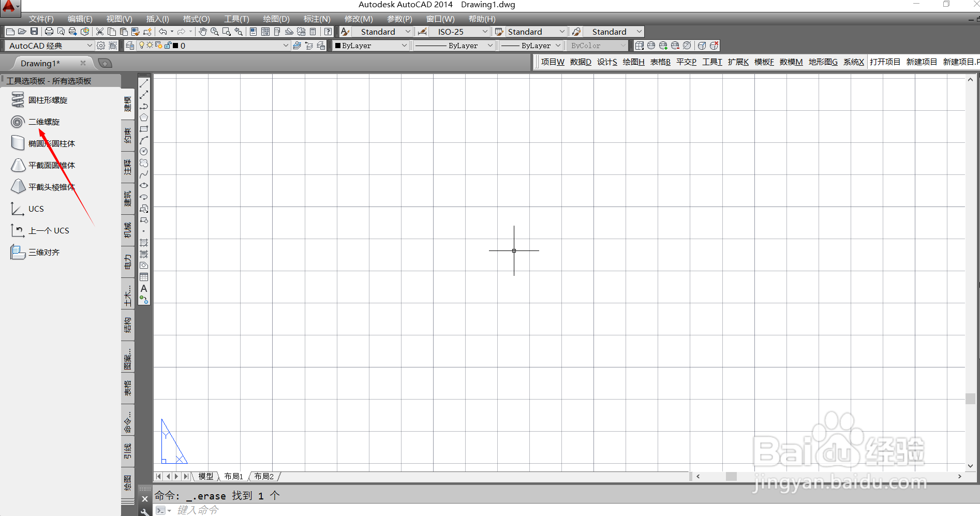
Task: Open the multileader style Standard dropdown
Action: [639, 32]
